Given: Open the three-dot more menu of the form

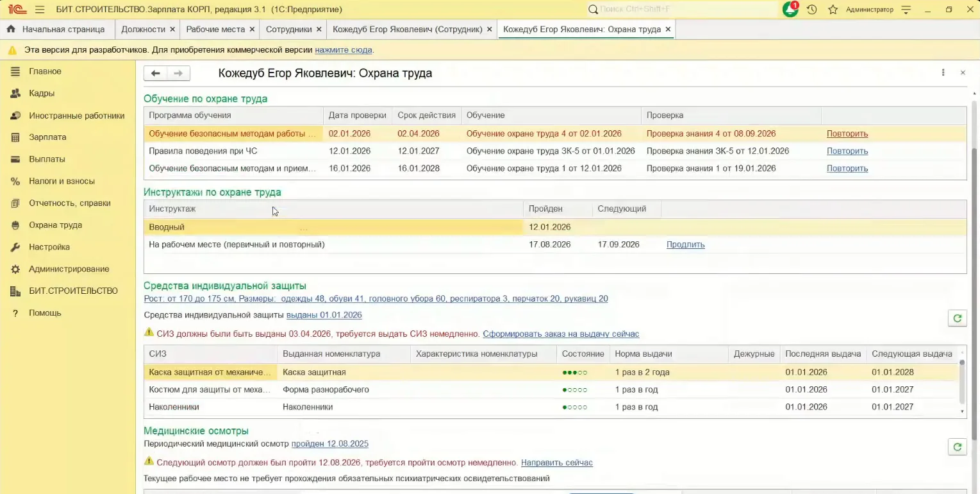Looking at the screenshot, I should click(943, 73).
